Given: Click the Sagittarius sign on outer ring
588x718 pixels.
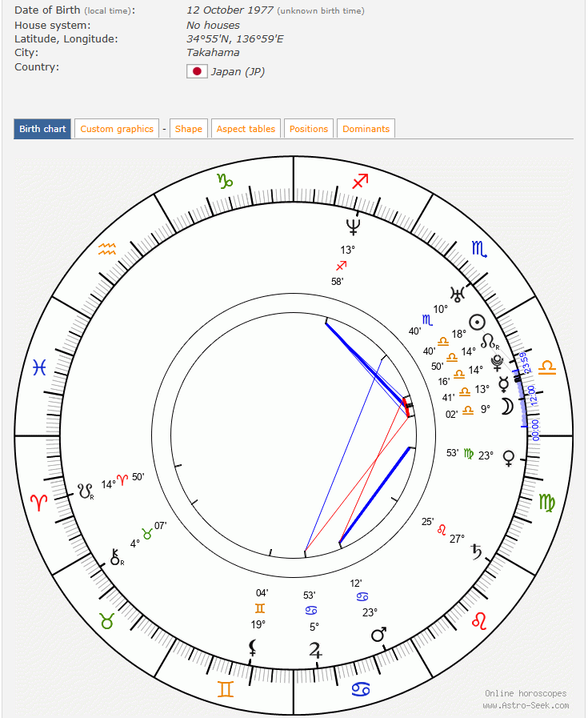Looking at the screenshot, I should click(361, 182).
